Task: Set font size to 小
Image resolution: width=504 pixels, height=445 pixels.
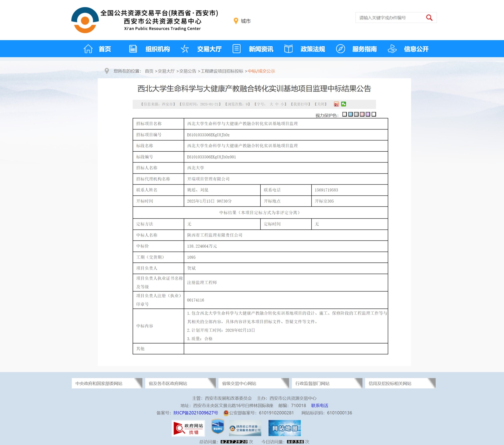Action: (x=282, y=104)
